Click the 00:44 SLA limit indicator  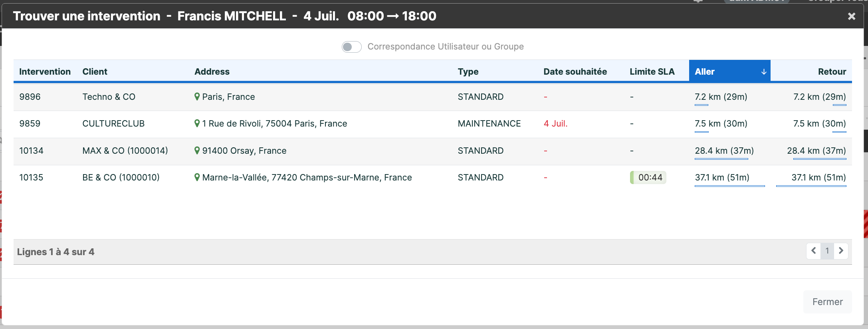click(x=648, y=177)
